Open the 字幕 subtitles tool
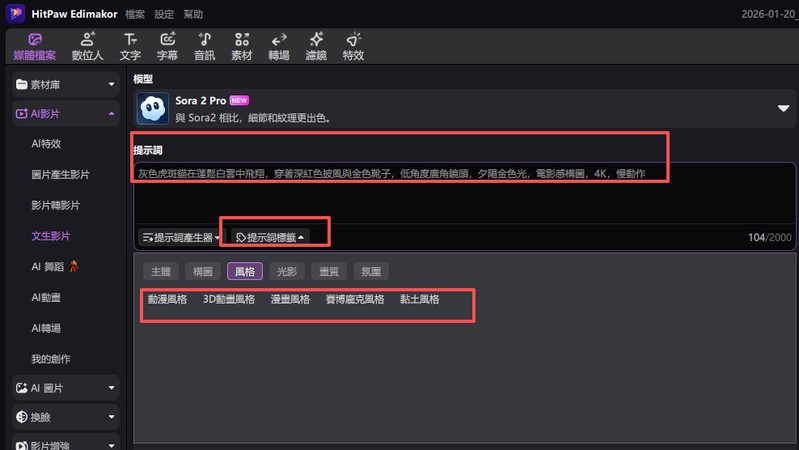This screenshot has height=450, width=799. pyautogui.click(x=167, y=47)
